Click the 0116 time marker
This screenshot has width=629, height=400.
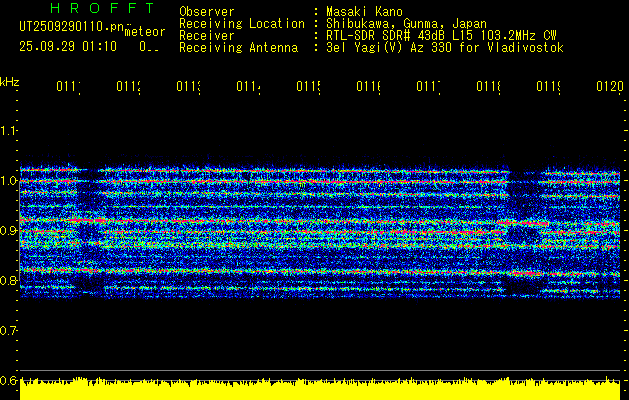click(x=369, y=86)
